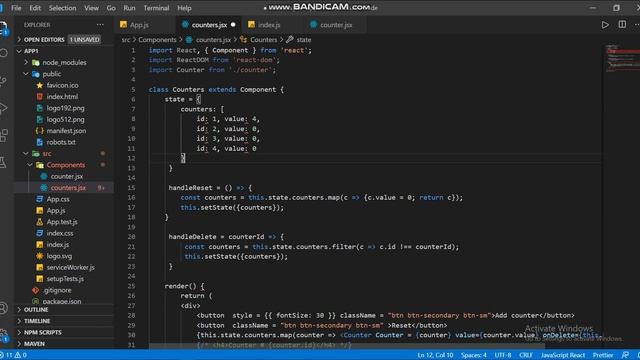The width and height of the screenshot is (640, 360).
Task: Open the Edit menu
Action: [x=35, y=8]
